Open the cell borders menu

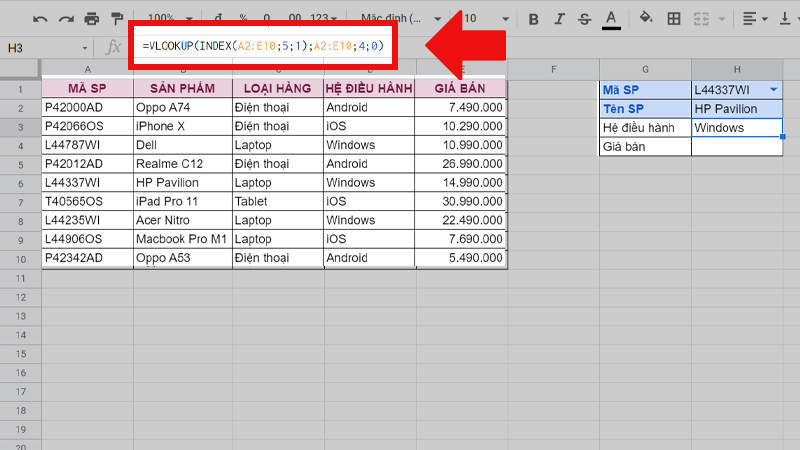673,19
